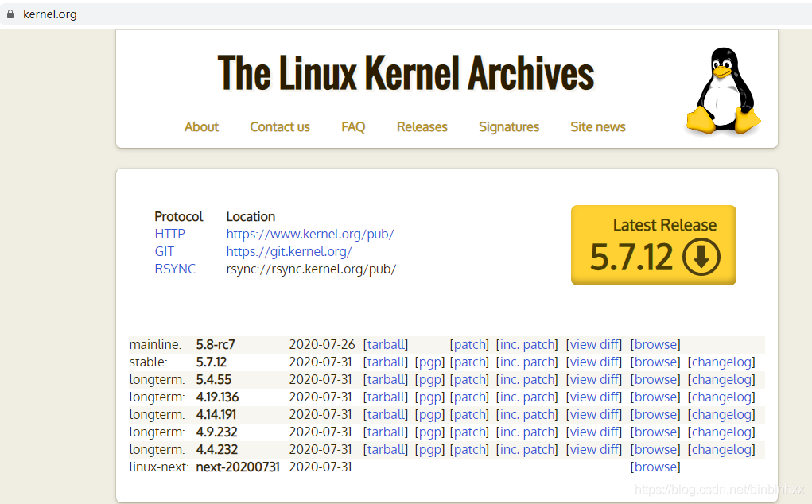Select the version text 4.19.136
The width and height of the screenshot is (812, 504).
point(217,397)
